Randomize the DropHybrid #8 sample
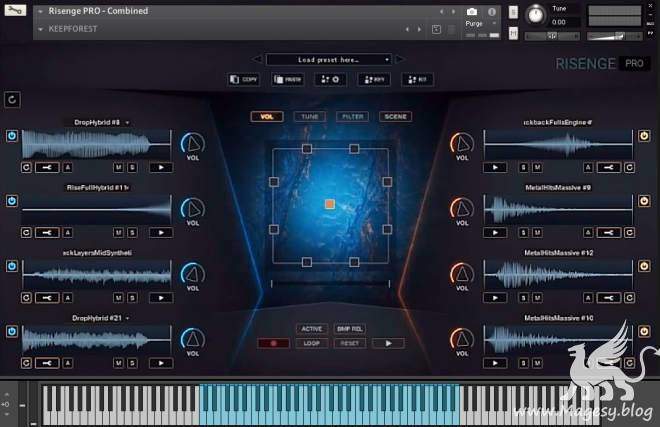This screenshot has height=427, width=660. [26, 167]
